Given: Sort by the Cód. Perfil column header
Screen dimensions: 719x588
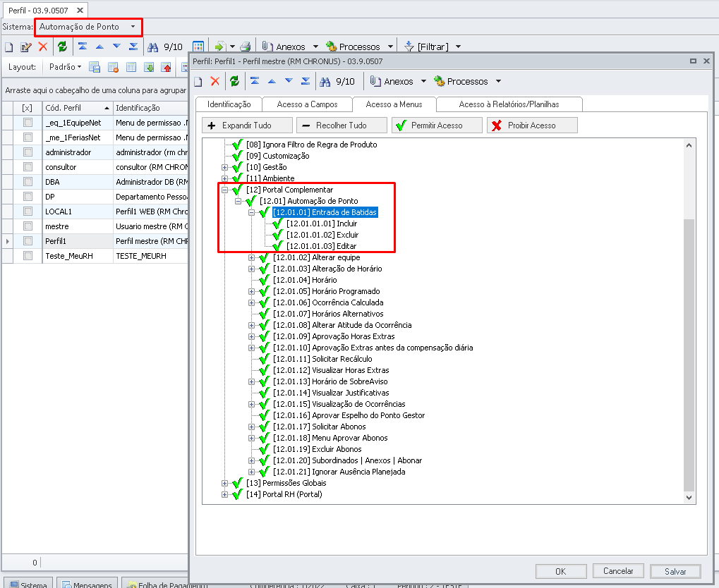Looking at the screenshot, I should click(x=78, y=108).
